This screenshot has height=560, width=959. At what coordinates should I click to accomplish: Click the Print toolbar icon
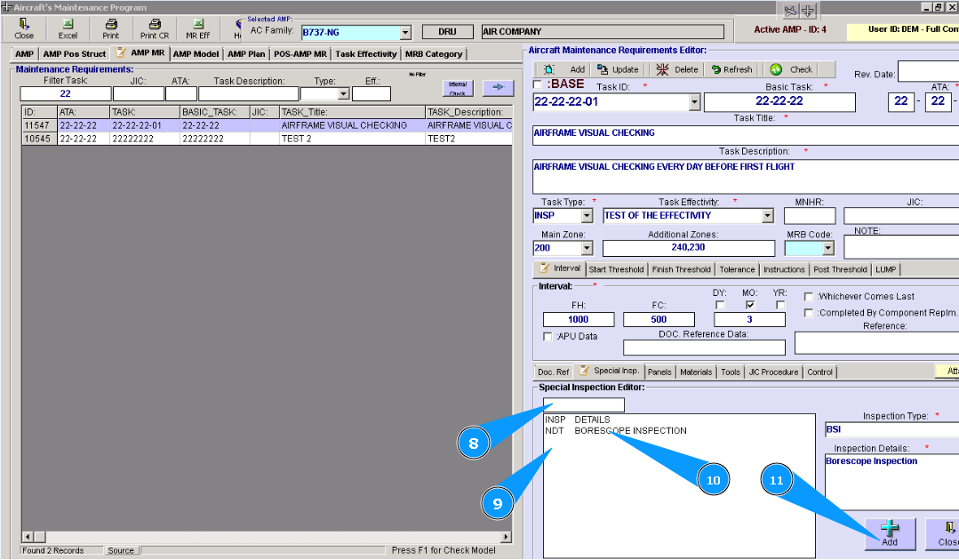(111, 28)
